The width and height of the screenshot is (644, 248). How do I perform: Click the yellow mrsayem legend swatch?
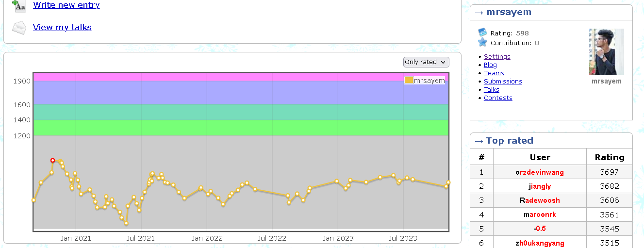(409, 81)
